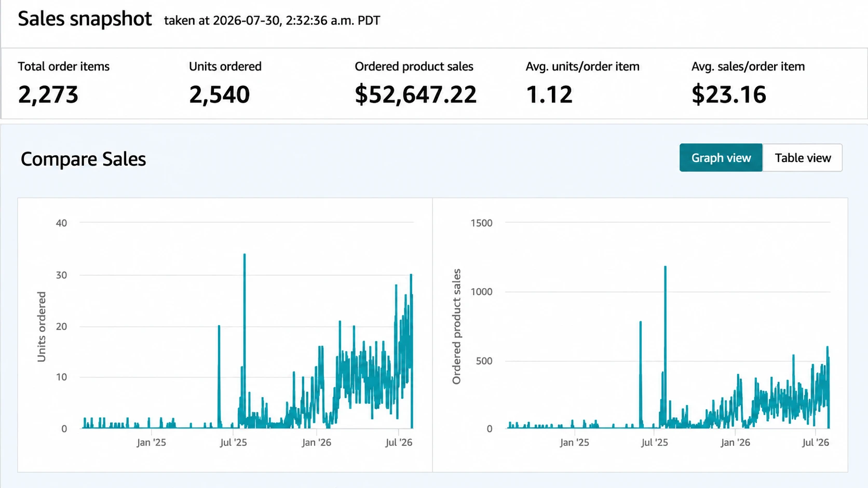Click the snapshot timestamp text
868x488 pixels.
[x=272, y=21]
